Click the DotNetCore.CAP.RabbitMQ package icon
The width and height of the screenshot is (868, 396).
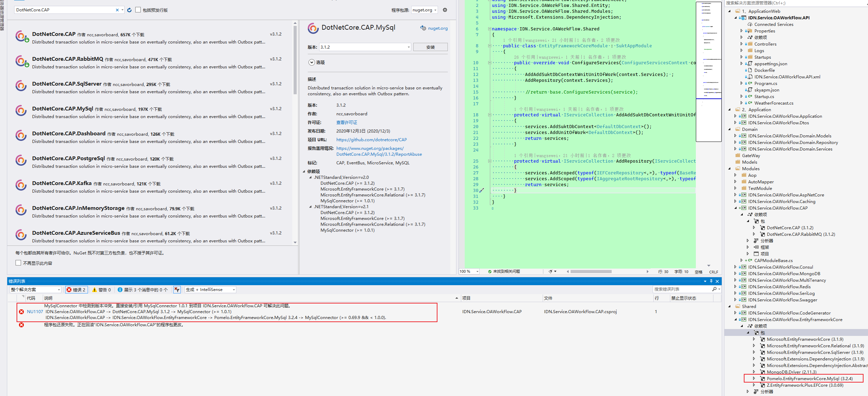[x=21, y=60]
